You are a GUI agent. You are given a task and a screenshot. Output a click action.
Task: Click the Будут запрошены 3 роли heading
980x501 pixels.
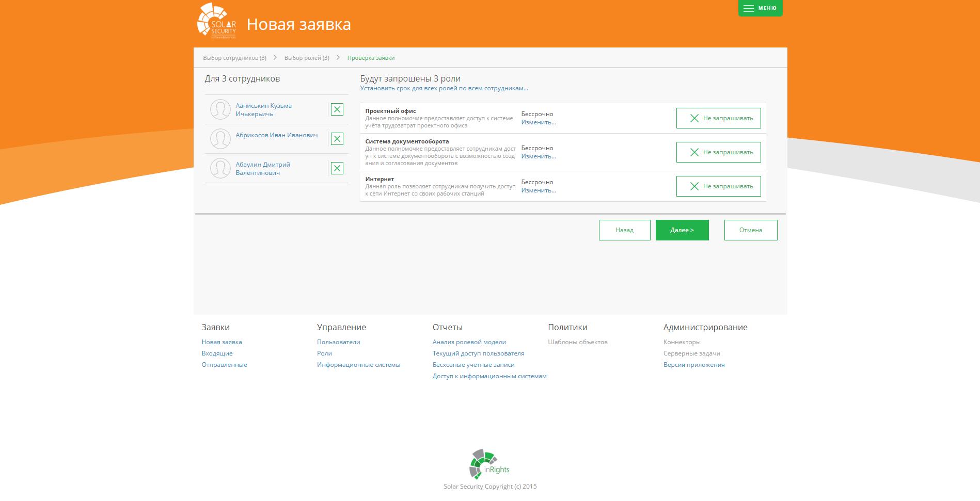coord(410,78)
